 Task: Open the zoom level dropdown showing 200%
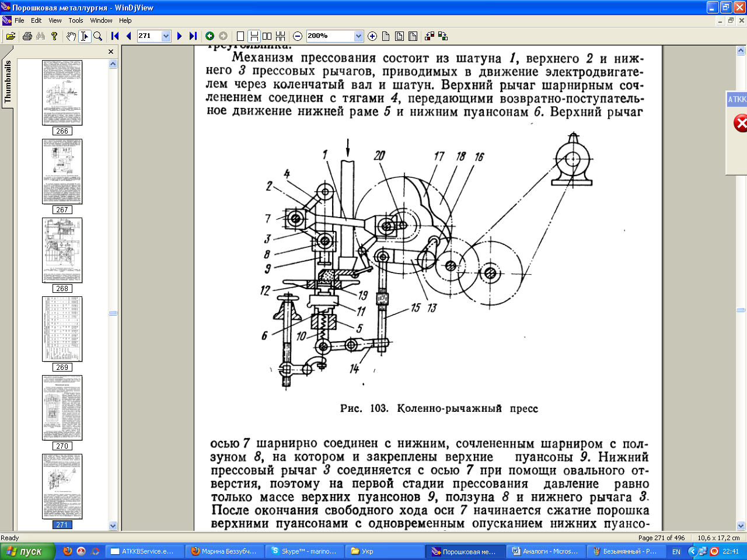click(x=358, y=36)
